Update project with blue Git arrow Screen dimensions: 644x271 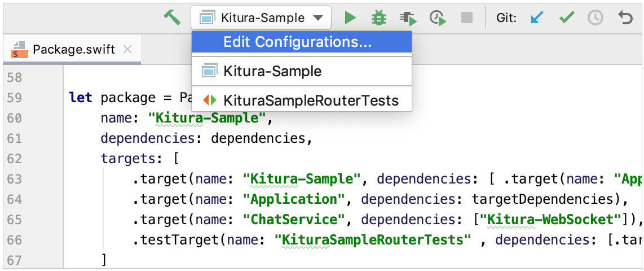click(537, 18)
